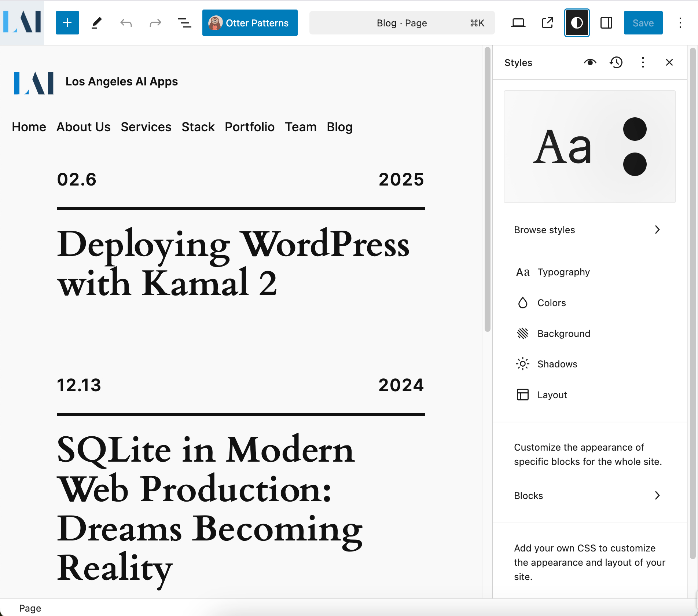Toggle the Styles panel half-circle button

[x=577, y=23]
